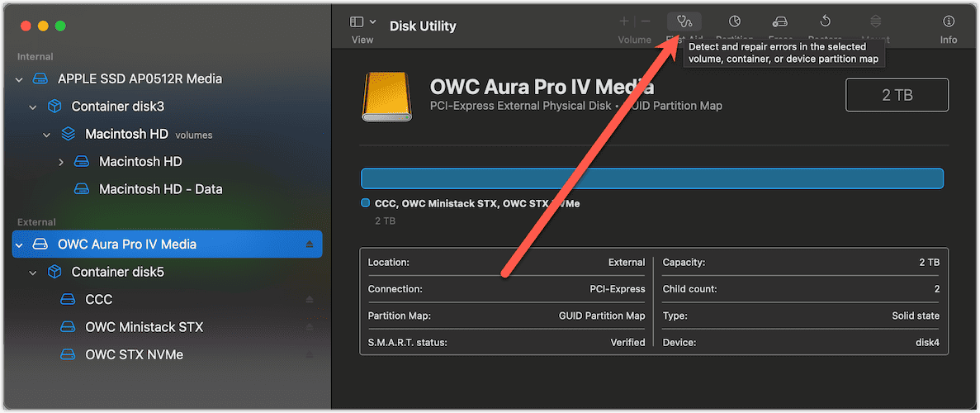
Task: Eject the OWC Aura Pro IV Media disk
Action: 310,244
